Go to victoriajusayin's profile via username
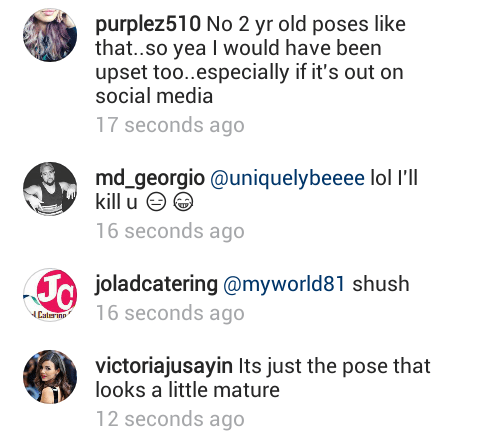The image size is (478, 431). (x=164, y=366)
